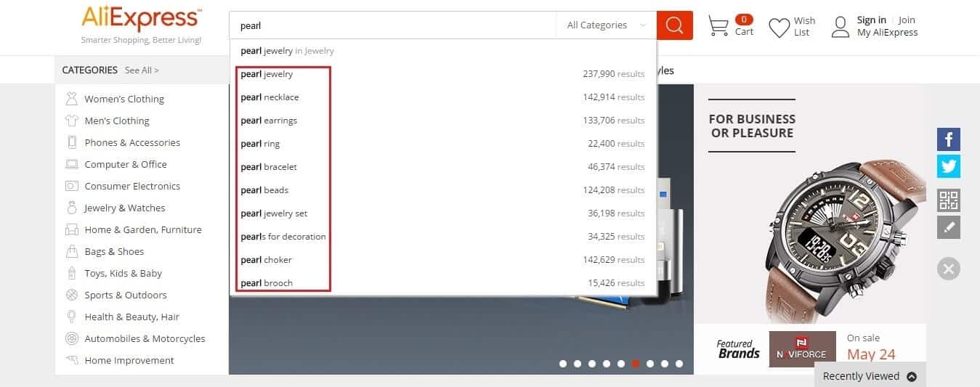Pick the pearl earrings suggestion
980x387 pixels.
269,121
